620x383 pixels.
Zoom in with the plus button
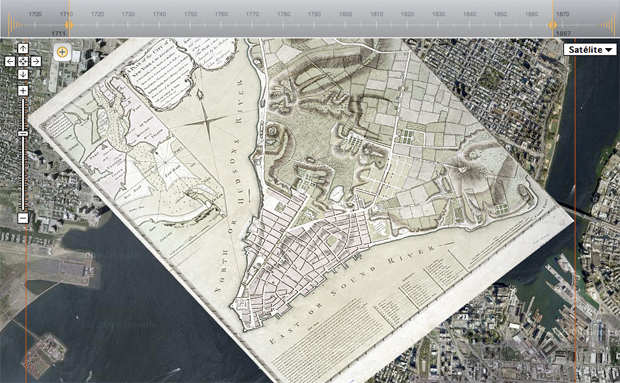(23, 91)
